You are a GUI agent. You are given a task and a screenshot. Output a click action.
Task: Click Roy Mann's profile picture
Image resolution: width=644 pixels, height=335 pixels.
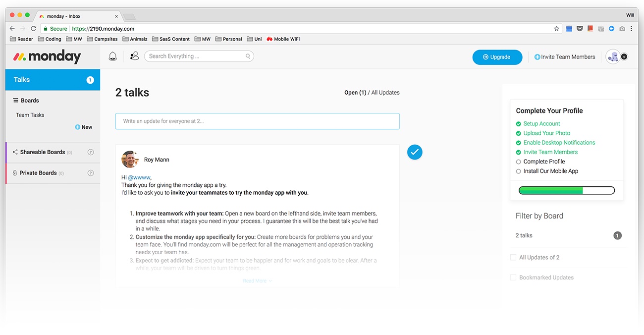click(x=130, y=160)
